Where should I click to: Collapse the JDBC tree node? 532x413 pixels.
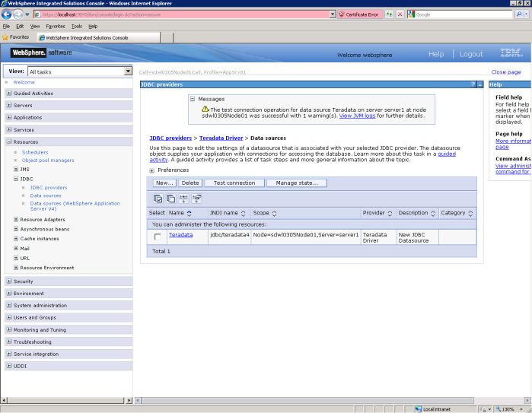pyautogui.click(x=16, y=178)
